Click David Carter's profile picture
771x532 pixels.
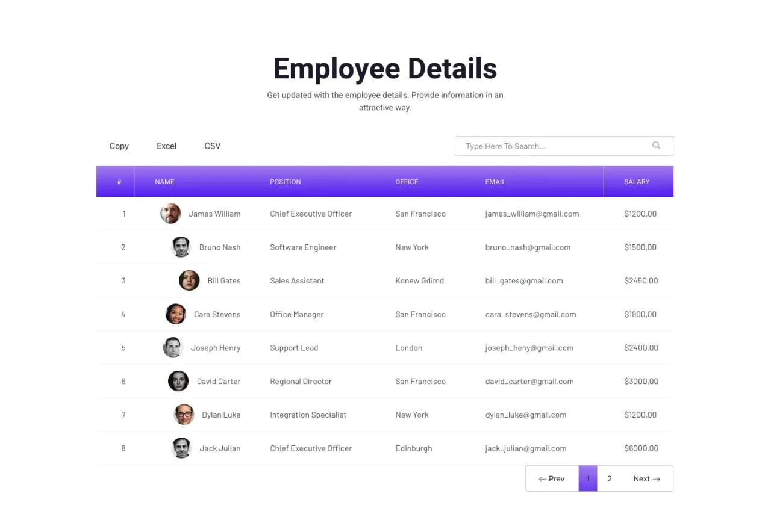pyautogui.click(x=178, y=381)
